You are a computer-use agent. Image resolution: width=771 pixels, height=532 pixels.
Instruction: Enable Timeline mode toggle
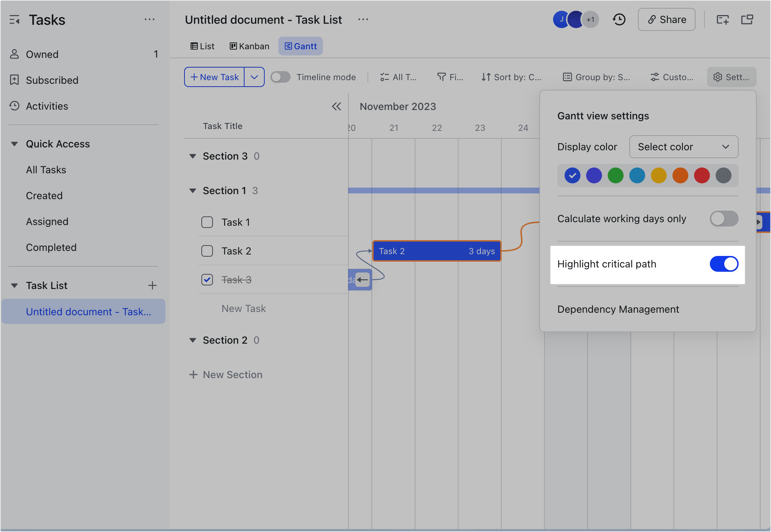pyautogui.click(x=280, y=77)
